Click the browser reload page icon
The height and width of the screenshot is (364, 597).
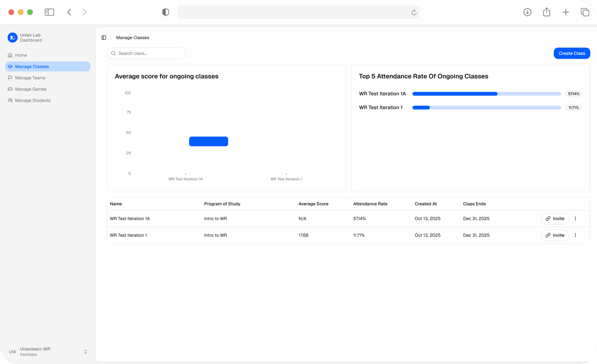[414, 12]
